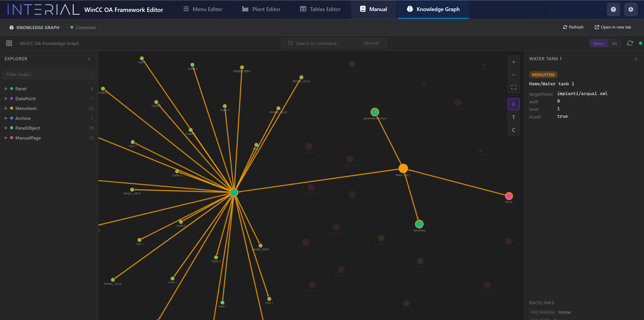644x320 pixels.
Task: Toggle the F force-layout button
Action: pyautogui.click(x=514, y=104)
